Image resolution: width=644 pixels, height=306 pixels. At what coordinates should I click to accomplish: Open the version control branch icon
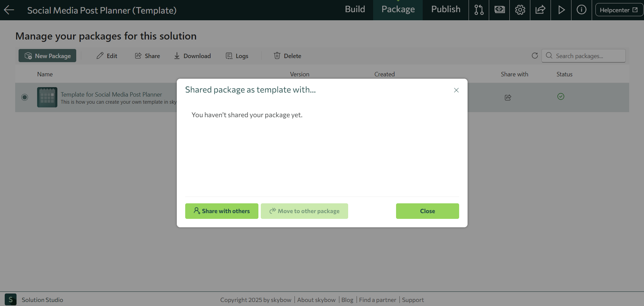click(479, 10)
